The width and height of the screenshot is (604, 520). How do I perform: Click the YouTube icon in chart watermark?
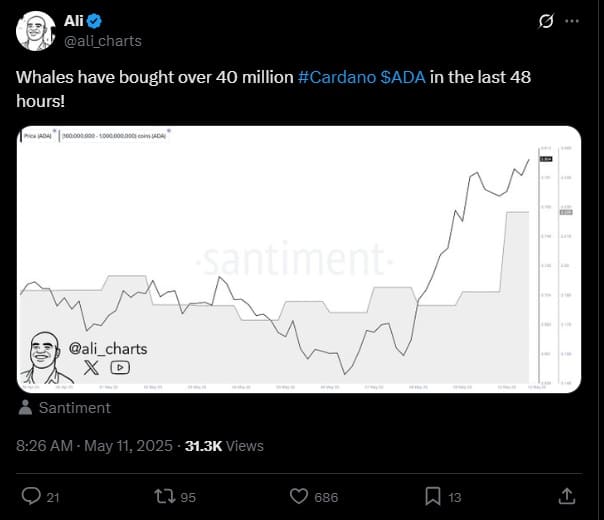click(x=120, y=367)
